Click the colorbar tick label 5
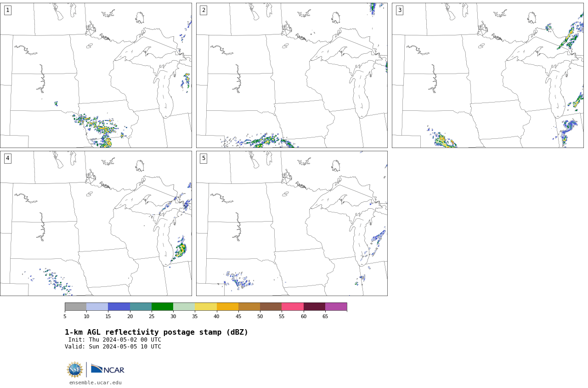Screen dimensions: 588x388 click(x=65, y=316)
